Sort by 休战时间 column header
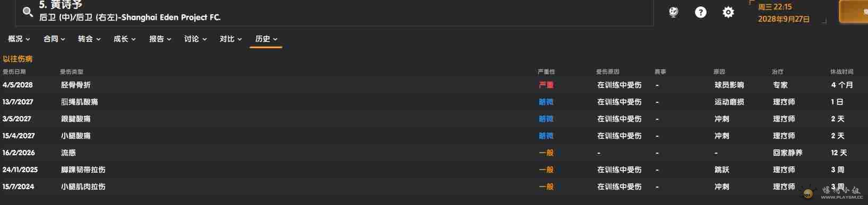 coord(842,72)
